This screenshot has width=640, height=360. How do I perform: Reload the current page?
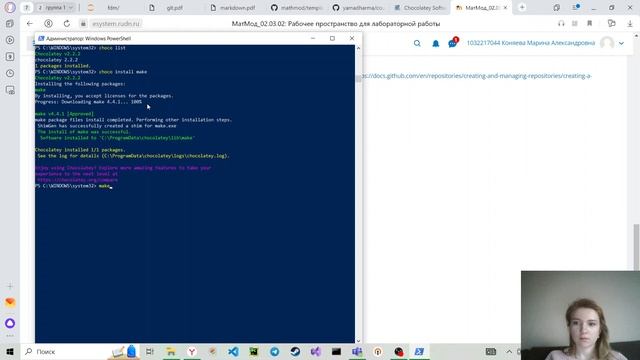pos(67,24)
